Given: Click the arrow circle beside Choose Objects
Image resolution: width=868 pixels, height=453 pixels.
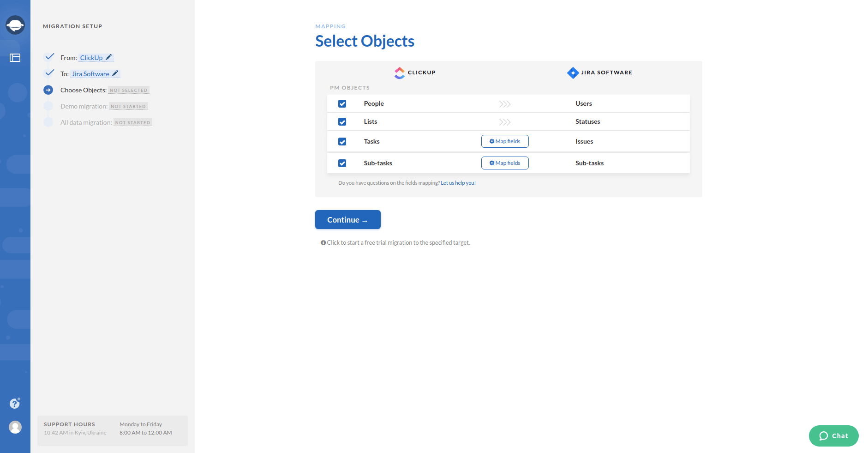Looking at the screenshot, I should tap(48, 90).
